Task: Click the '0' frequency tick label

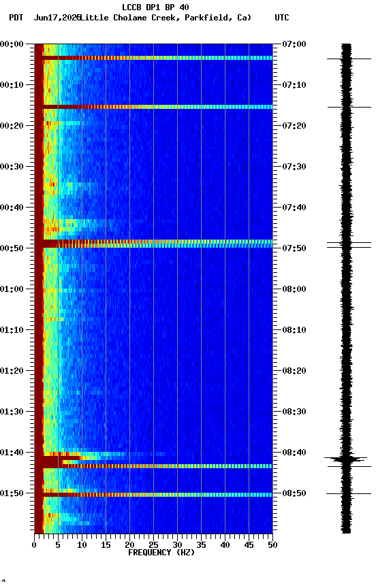Action: [x=34, y=545]
